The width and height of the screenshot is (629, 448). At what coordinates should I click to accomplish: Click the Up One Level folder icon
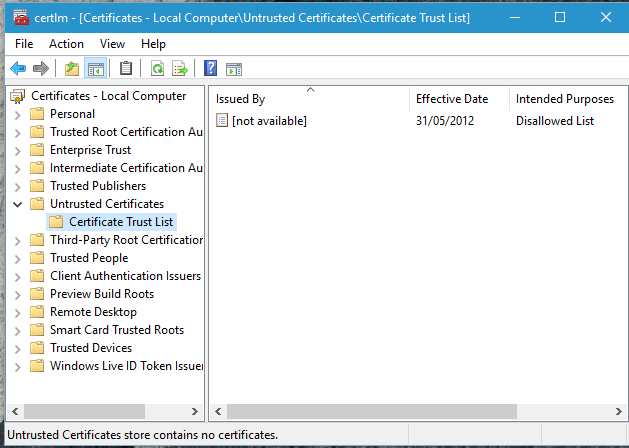[x=71, y=69]
